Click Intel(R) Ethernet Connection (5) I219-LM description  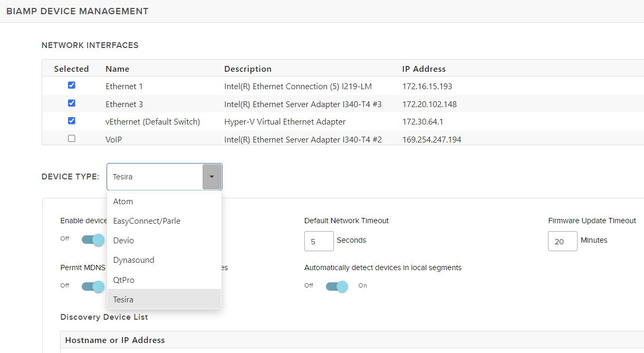298,86
